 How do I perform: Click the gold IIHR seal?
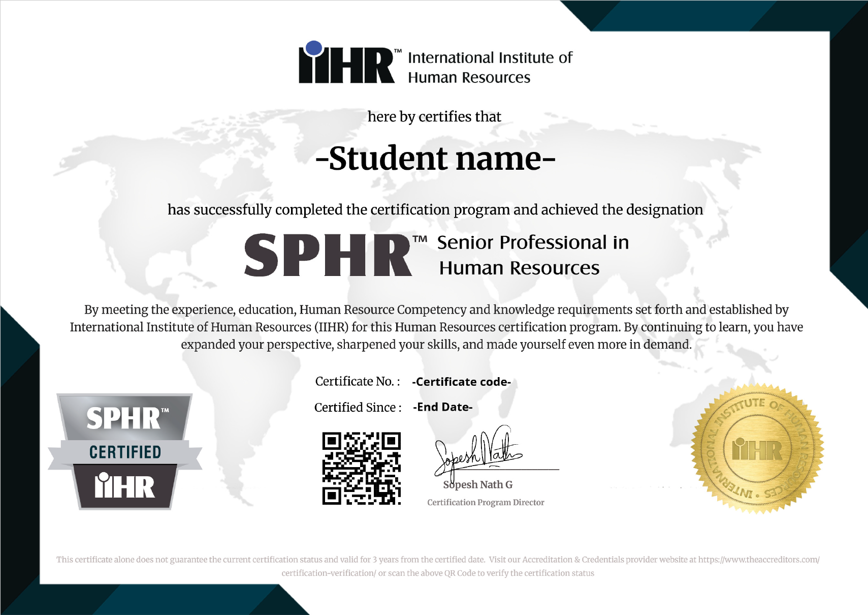(757, 449)
